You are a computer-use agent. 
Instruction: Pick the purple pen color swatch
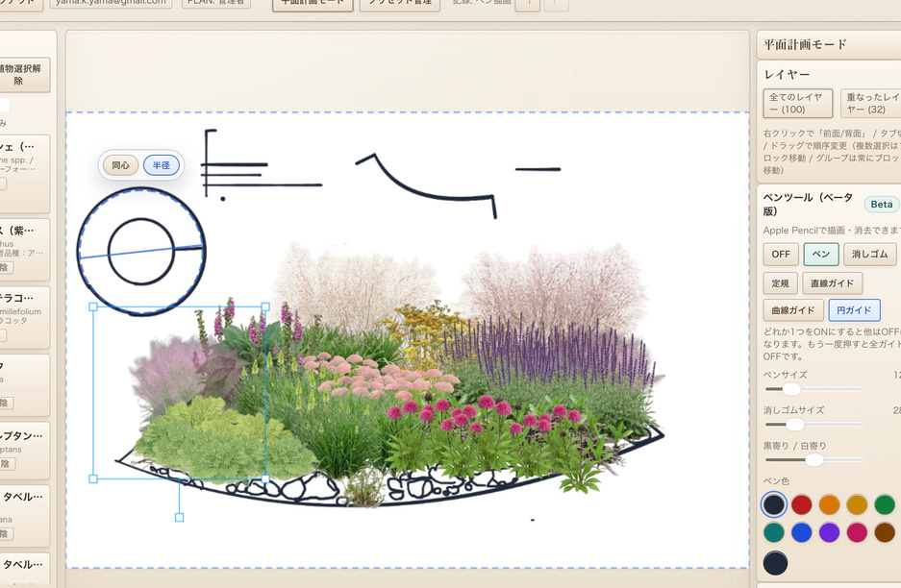[x=829, y=532]
